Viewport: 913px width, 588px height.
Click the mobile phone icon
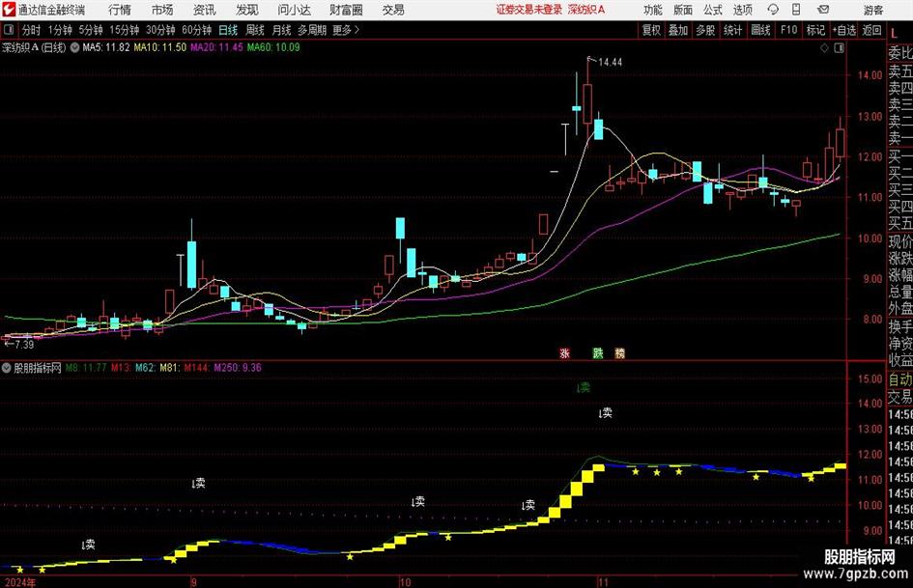[x=796, y=10]
